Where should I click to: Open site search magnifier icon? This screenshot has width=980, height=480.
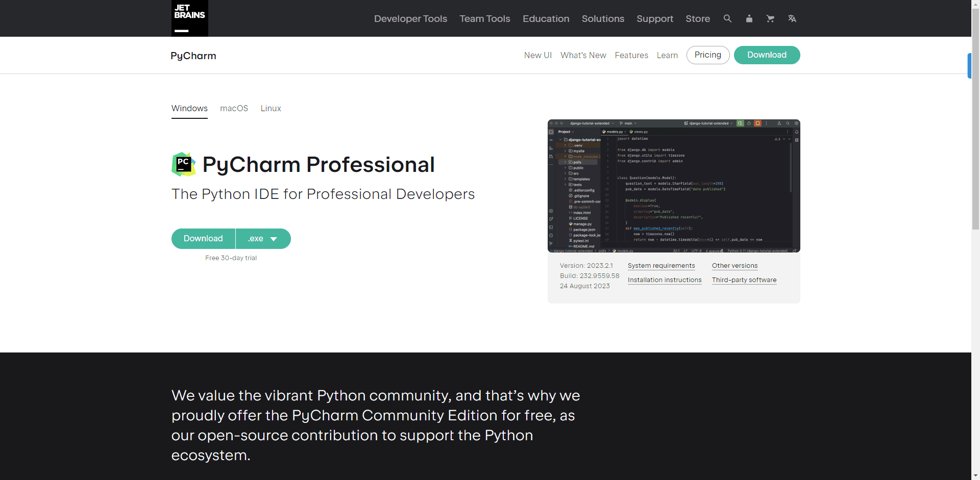click(728, 18)
